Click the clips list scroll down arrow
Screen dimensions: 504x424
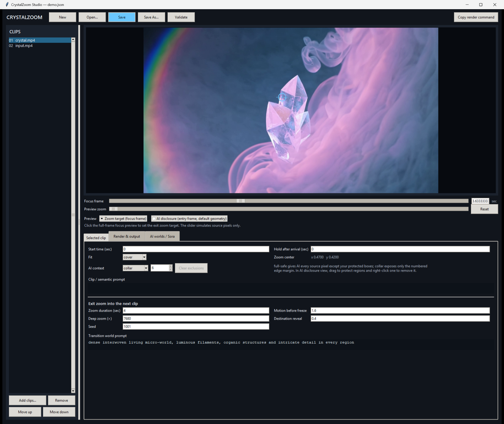[x=73, y=391]
